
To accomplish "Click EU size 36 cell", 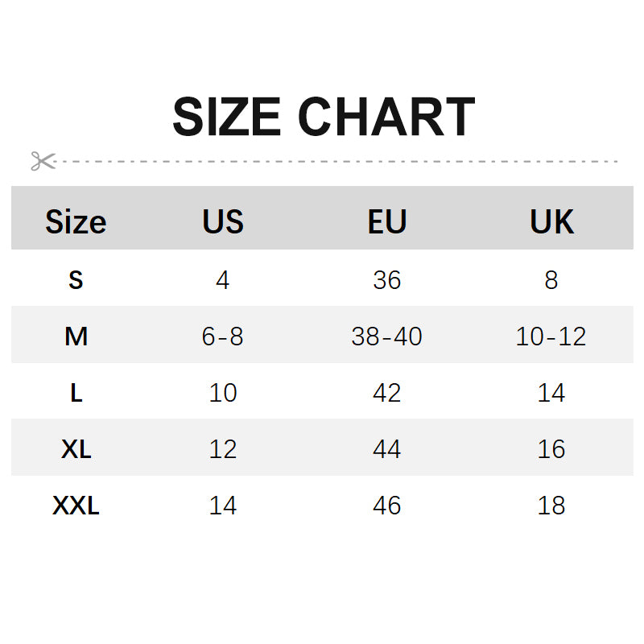I will click(x=387, y=280).
